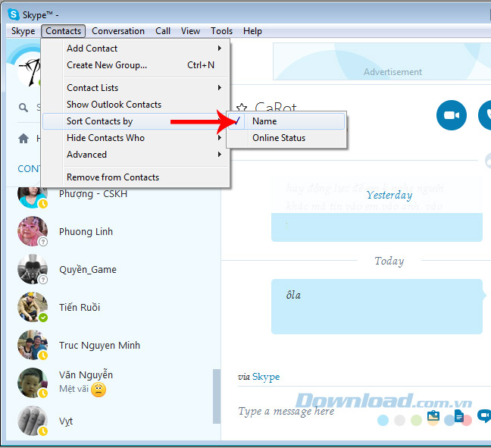This screenshot has height=448, width=491.
Task: Start a video call with CaRot
Action: tap(452, 115)
